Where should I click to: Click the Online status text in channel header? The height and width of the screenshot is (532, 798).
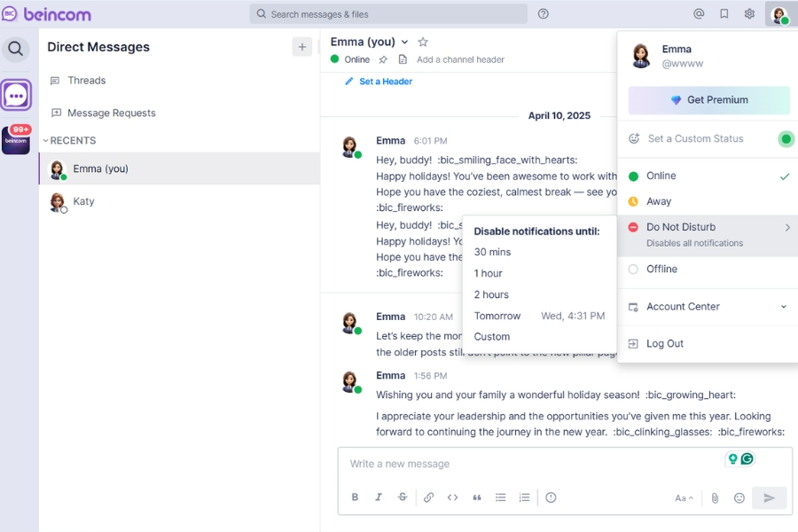(356, 59)
